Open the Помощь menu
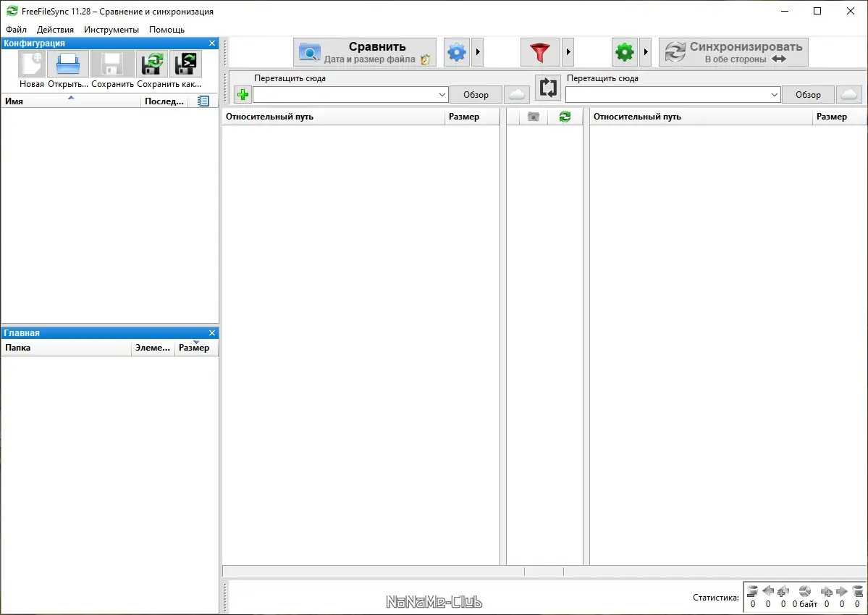Screen dimensions: 868x615 pos(167,30)
